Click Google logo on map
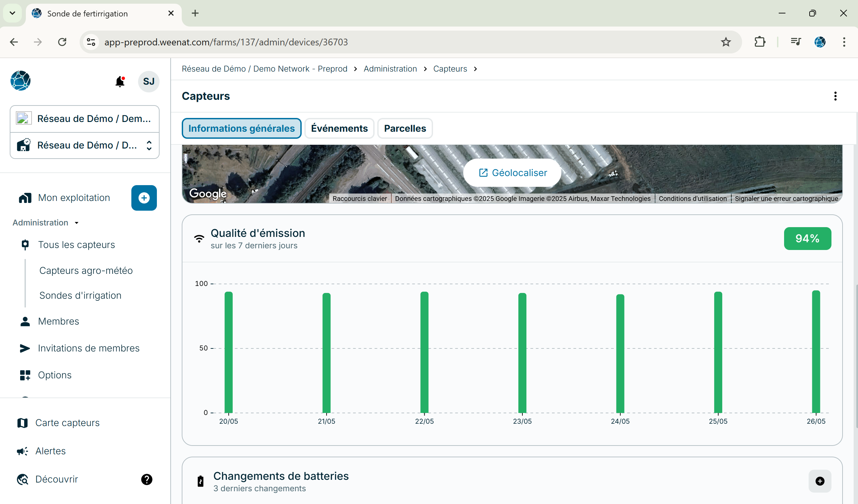 click(208, 194)
